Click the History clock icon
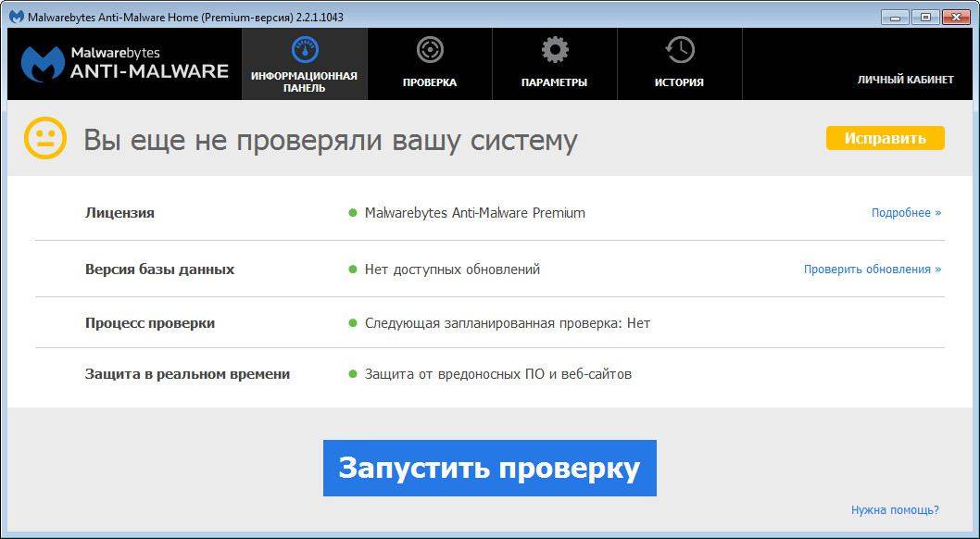 point(679,49)
